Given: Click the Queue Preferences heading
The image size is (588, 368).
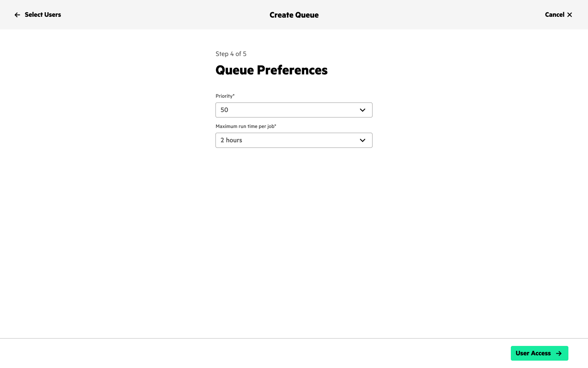Looking at the screenshot, I should pos(272,70).
